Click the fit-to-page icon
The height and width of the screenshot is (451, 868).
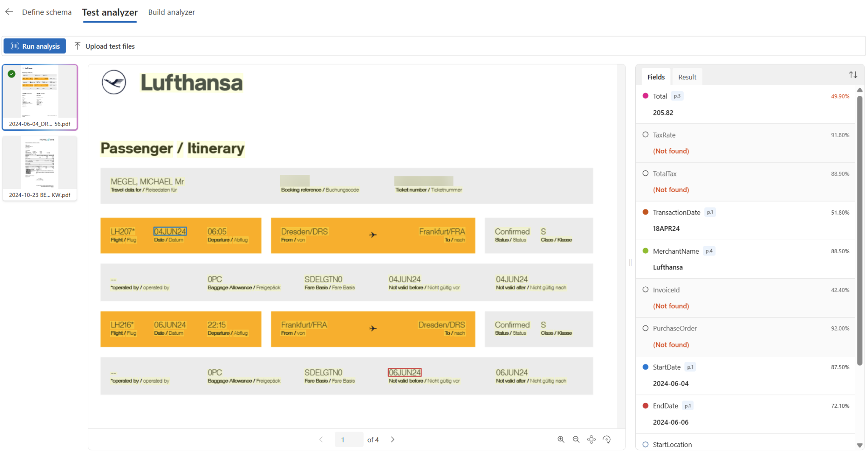coord(591,440)
